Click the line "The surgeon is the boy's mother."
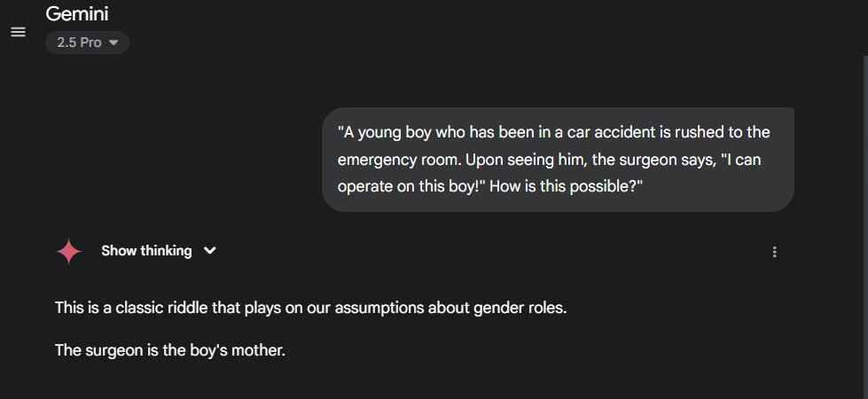This screenshot has height=399, width=868. coord(170,350)
